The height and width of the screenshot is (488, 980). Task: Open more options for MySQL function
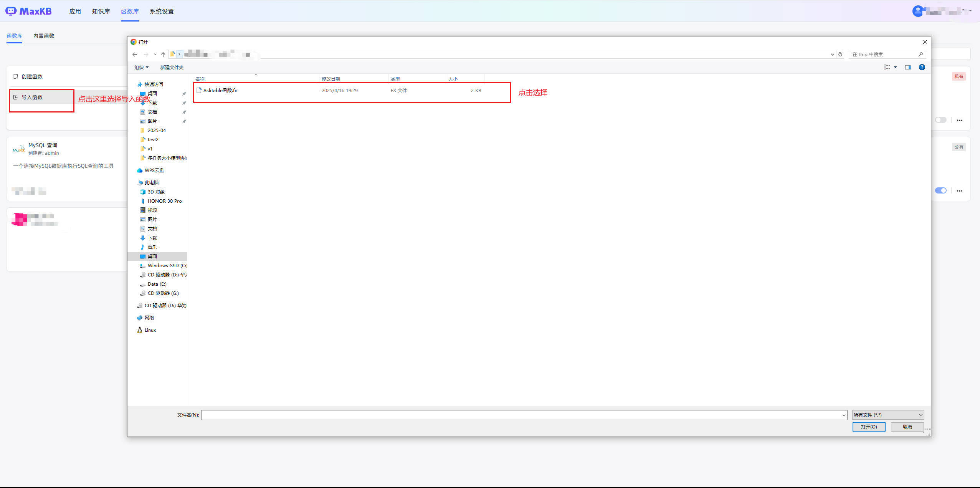point(959,191)
